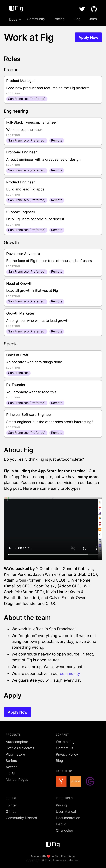Open Changelog link in footer resources
Image resolution: width=106 pixels, height=868 pixels.
64,831
